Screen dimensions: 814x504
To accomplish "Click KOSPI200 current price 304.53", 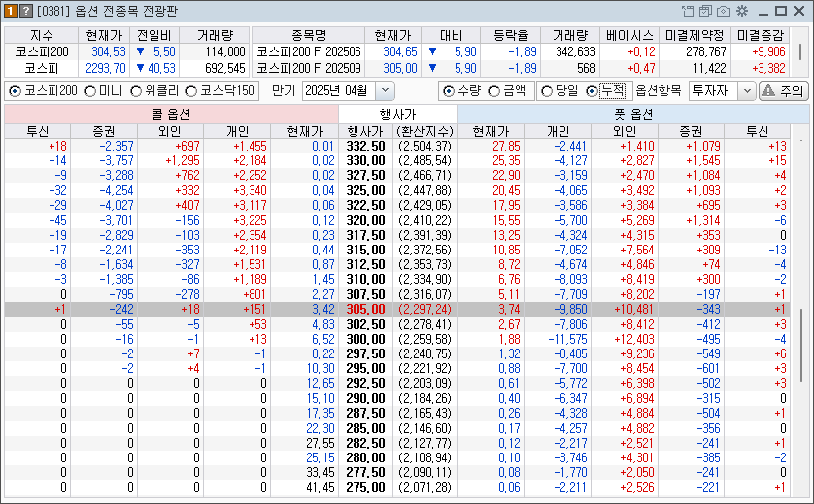I will tap(108, 51).
